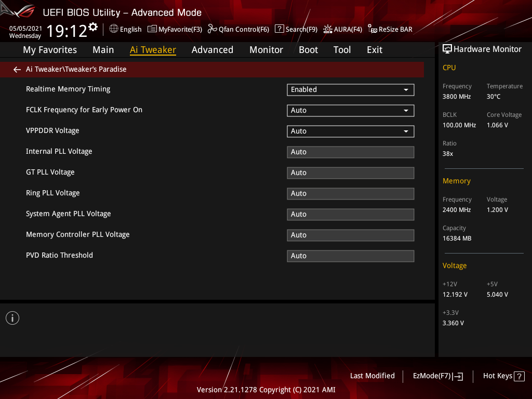This screenshot has height=399, width=532.
Task: Select the Ring PLL Voltage label
Action: click(x=52, y=193)
